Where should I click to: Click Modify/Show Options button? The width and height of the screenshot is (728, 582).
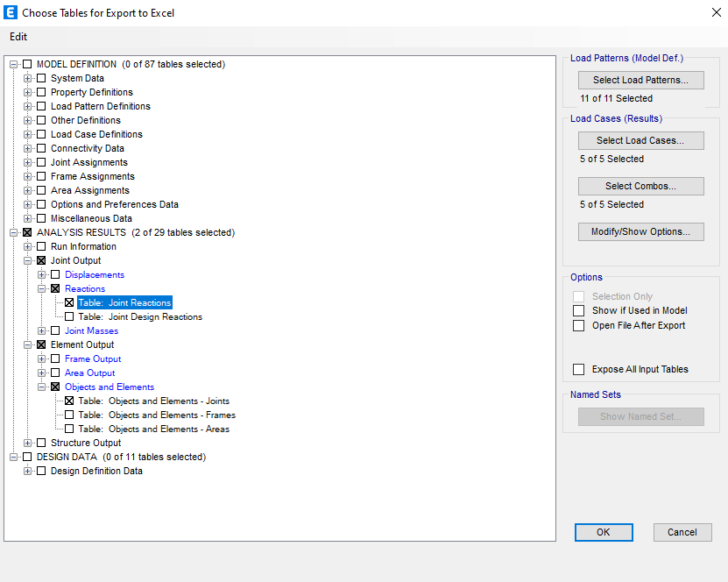(x=640, y=231)
